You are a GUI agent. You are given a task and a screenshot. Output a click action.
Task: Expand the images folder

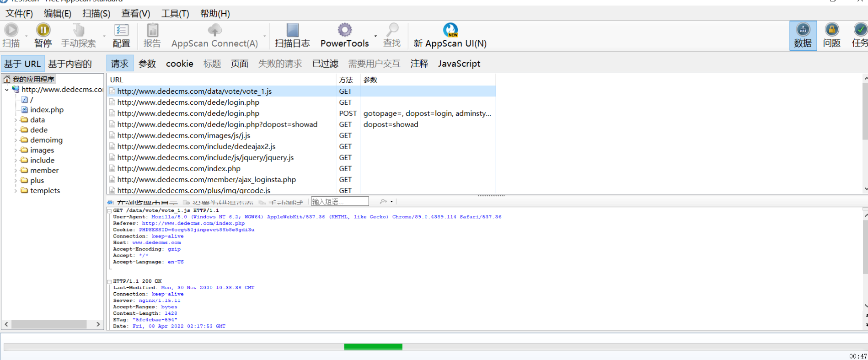[x=16, y=150]
